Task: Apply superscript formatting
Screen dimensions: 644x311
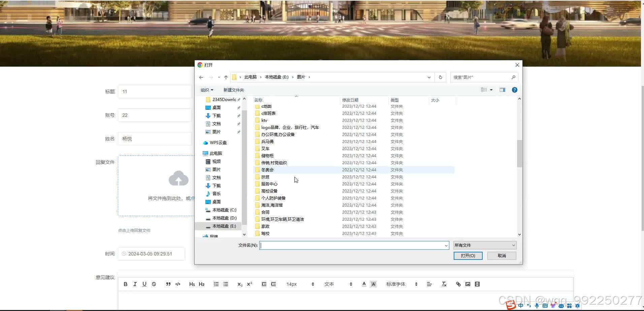Action: coord(249,284)
